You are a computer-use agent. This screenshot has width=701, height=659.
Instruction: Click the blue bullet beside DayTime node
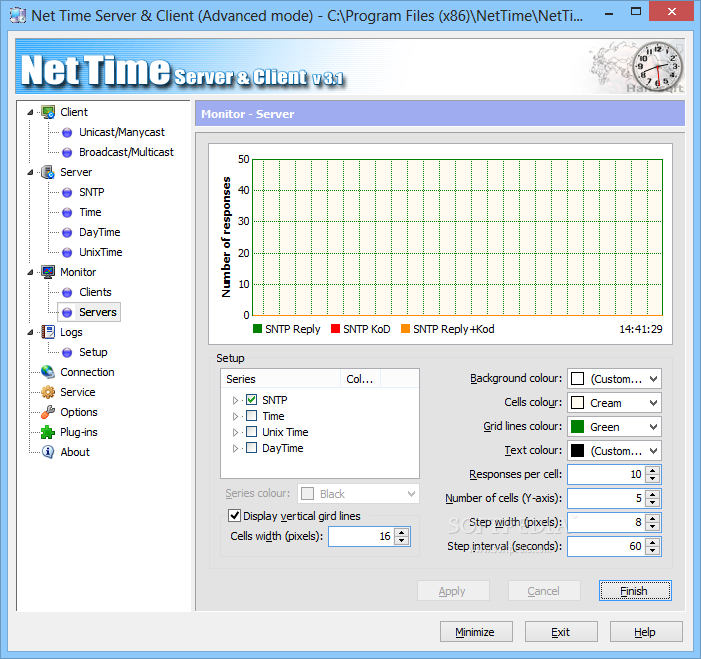67,232
